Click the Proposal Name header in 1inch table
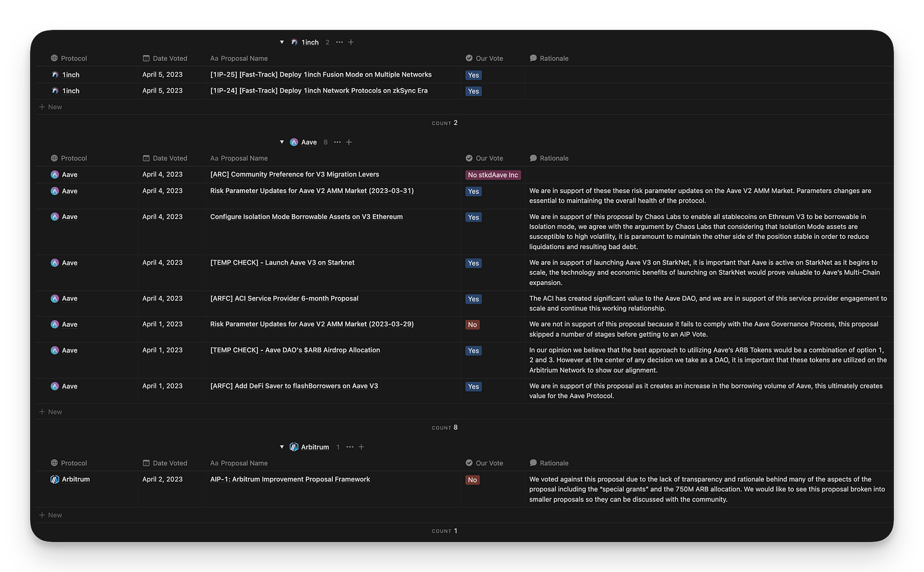Viewport: 924px width, 572px height. [239, 58]
